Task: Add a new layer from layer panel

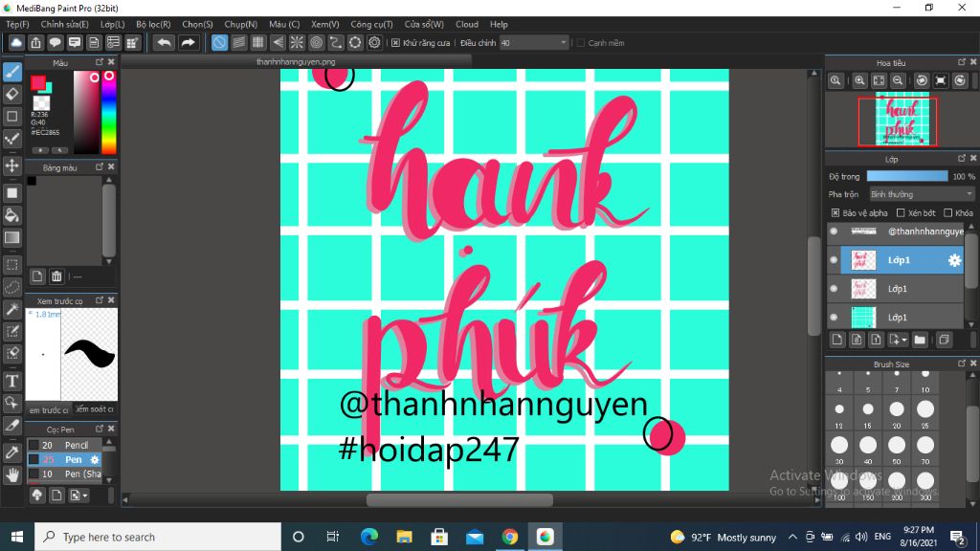Action: (x=837, y=340)
